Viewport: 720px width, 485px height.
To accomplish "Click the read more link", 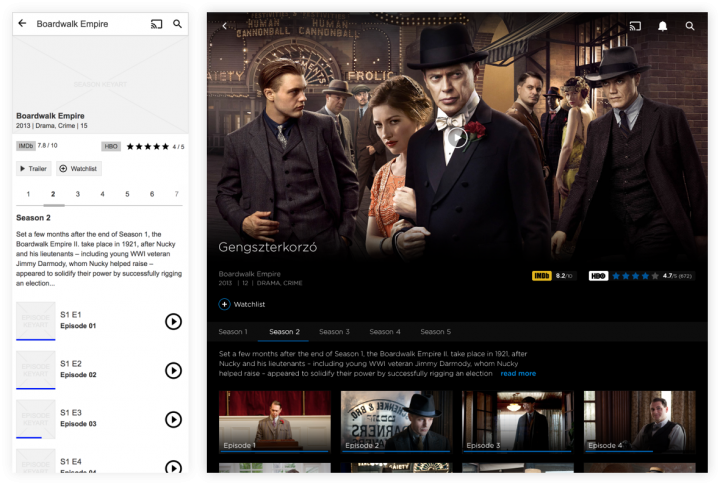I will tap(518, 373).
